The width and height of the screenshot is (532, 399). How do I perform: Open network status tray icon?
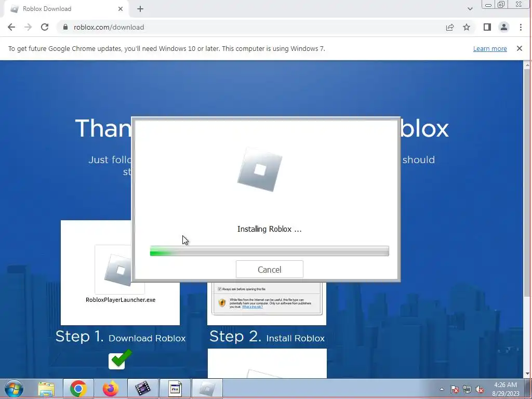(x=467, y=390)
